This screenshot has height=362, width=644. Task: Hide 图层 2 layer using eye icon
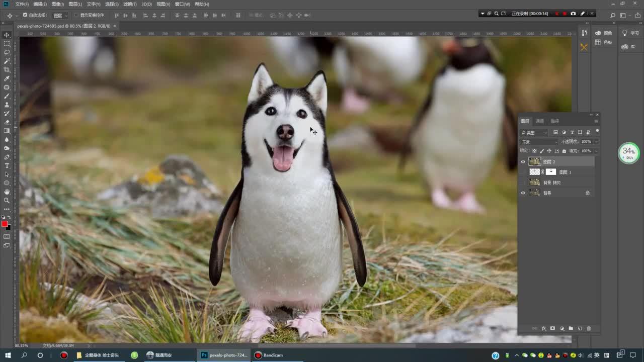pos(523,162)
